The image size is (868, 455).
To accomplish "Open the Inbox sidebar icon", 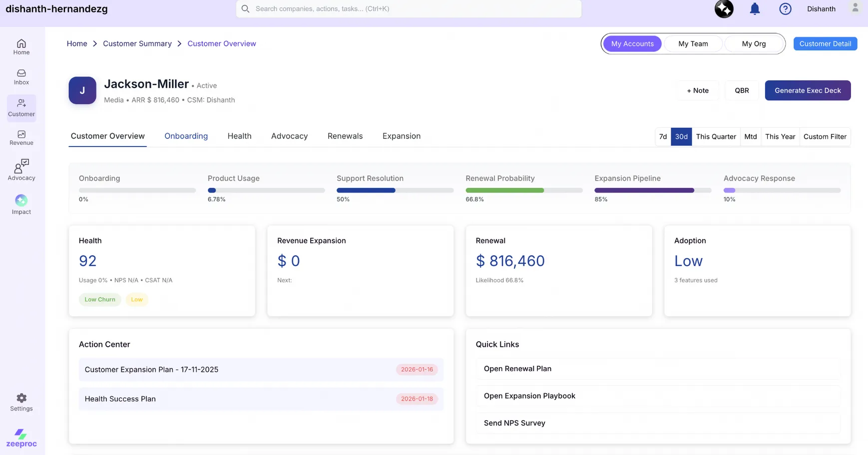I will click(21, 77).
